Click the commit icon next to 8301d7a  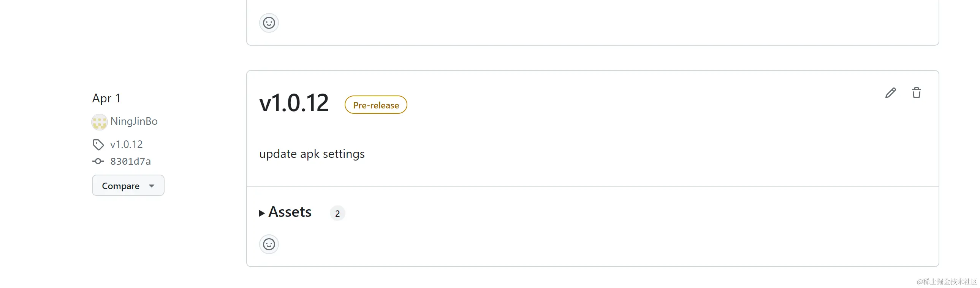98,161
